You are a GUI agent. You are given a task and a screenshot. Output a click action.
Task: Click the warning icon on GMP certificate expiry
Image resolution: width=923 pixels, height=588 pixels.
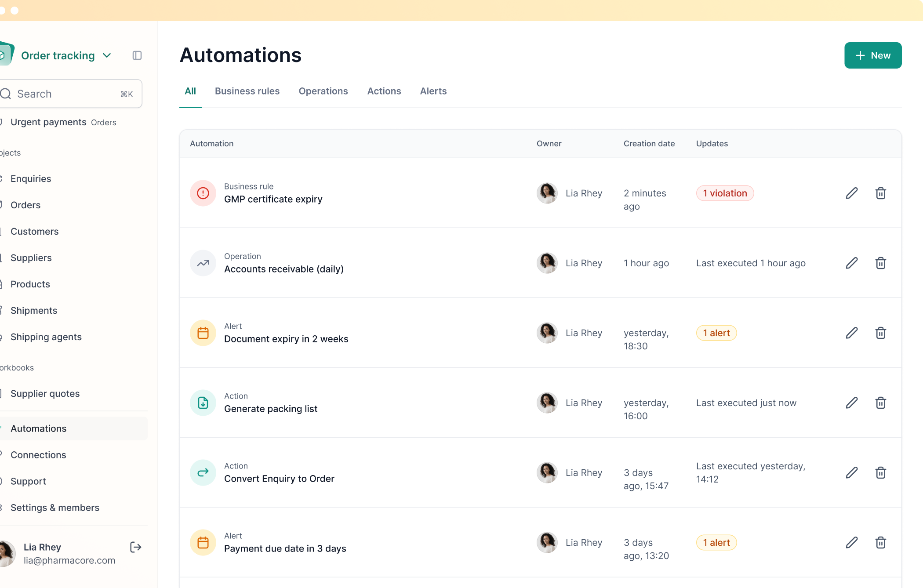pos(203,193)
